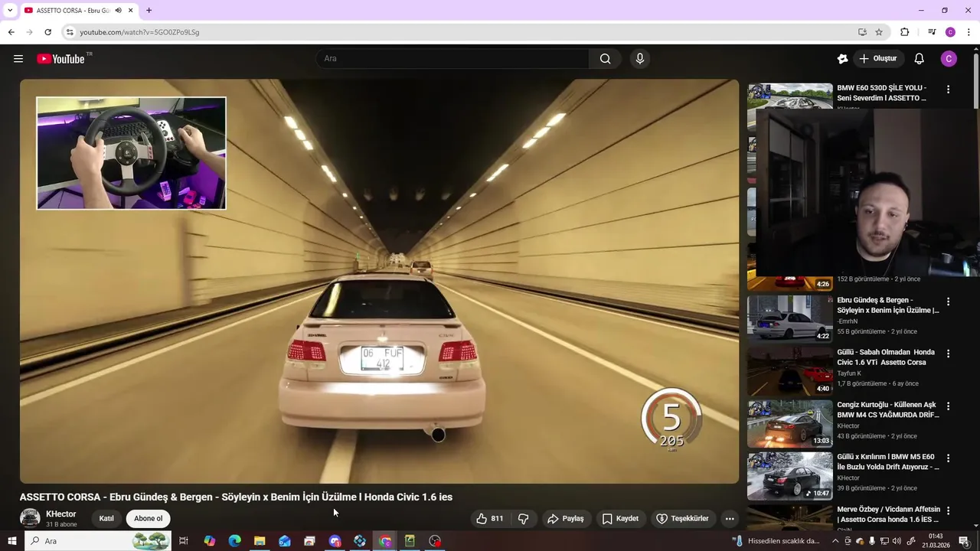Open the Chrome three-dot menu
The image size is (980, 551).
click(969, 32)
